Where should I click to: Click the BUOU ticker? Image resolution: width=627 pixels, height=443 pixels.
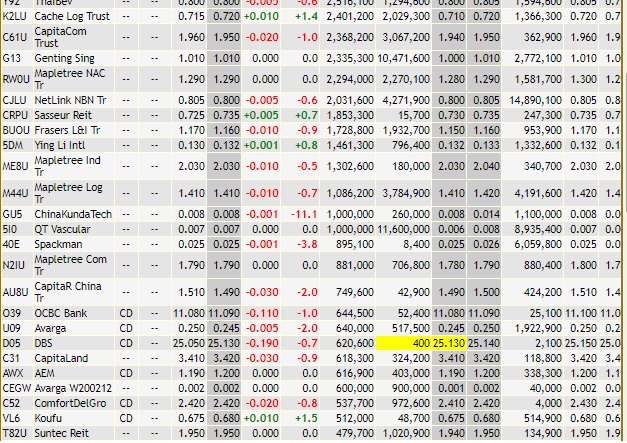16,130
